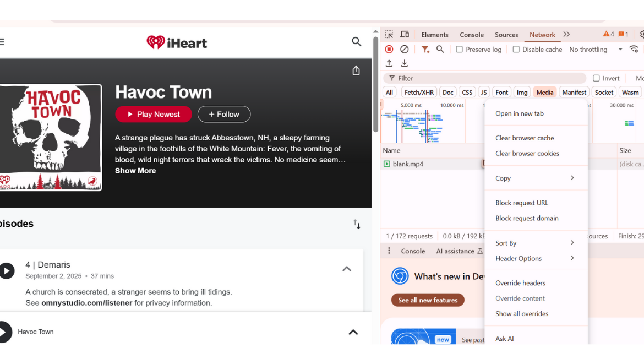Toggle the network filter funnel icon
This screenshot has width=644, height=364.
coord(425,50)
